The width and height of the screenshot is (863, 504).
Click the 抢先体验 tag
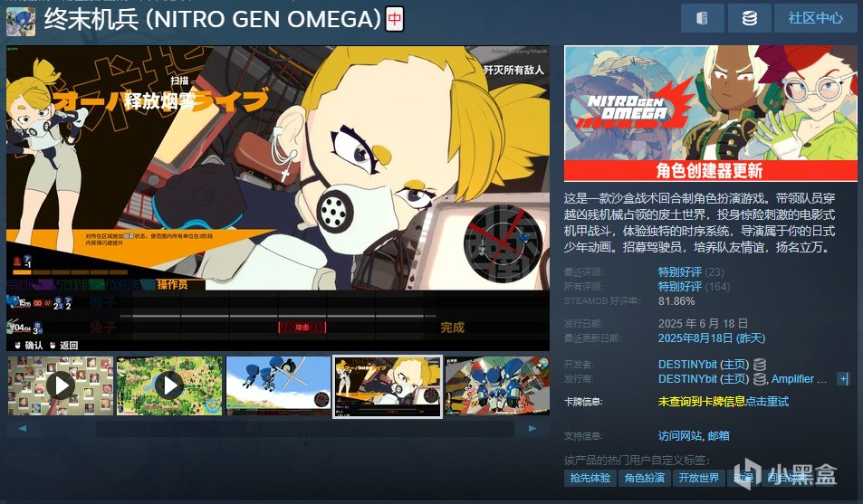(590, 478)
